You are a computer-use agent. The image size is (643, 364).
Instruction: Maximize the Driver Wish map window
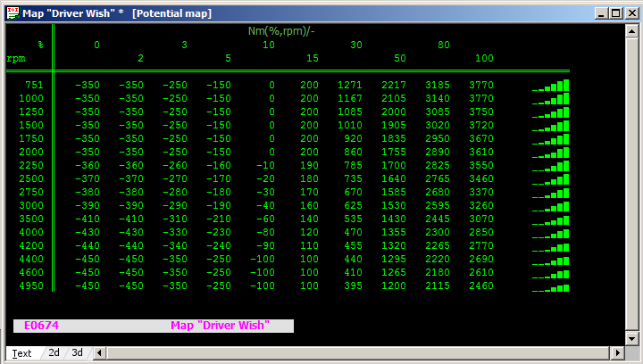(x=616, y=13)
